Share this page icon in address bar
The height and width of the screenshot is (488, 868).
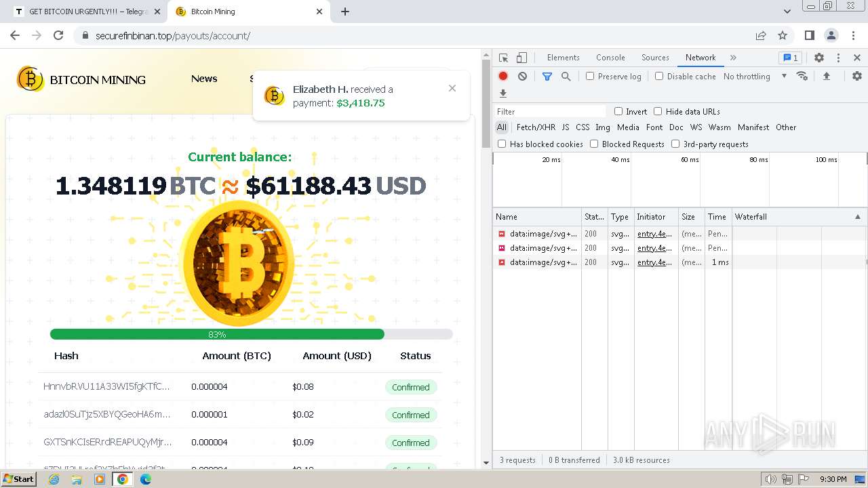tap(761, 35)
